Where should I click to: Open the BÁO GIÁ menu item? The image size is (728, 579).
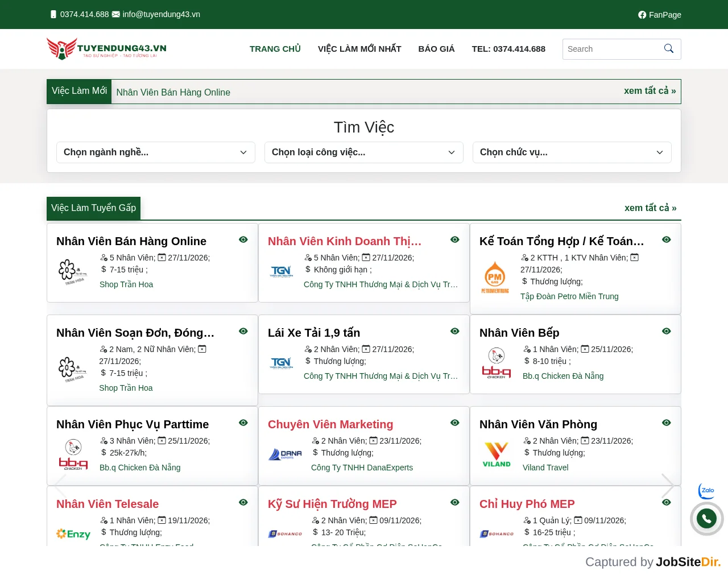pos(437,49)
